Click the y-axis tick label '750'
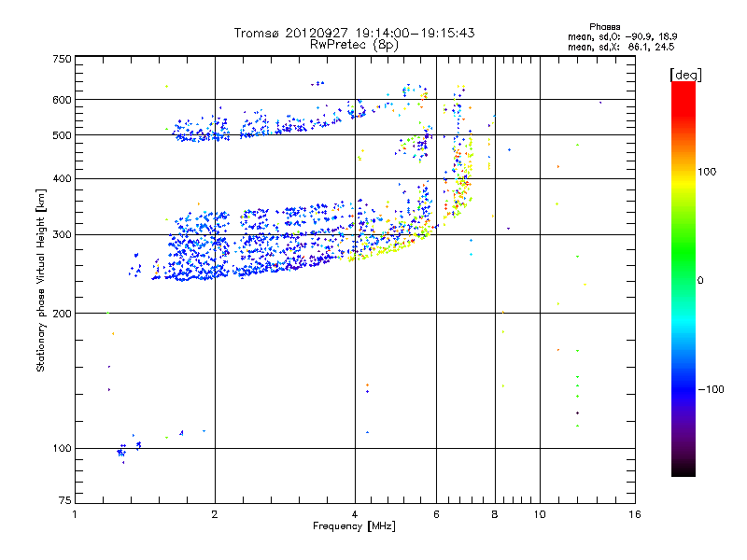The width and height of the screenshot is (747, 560). (62, 59)
